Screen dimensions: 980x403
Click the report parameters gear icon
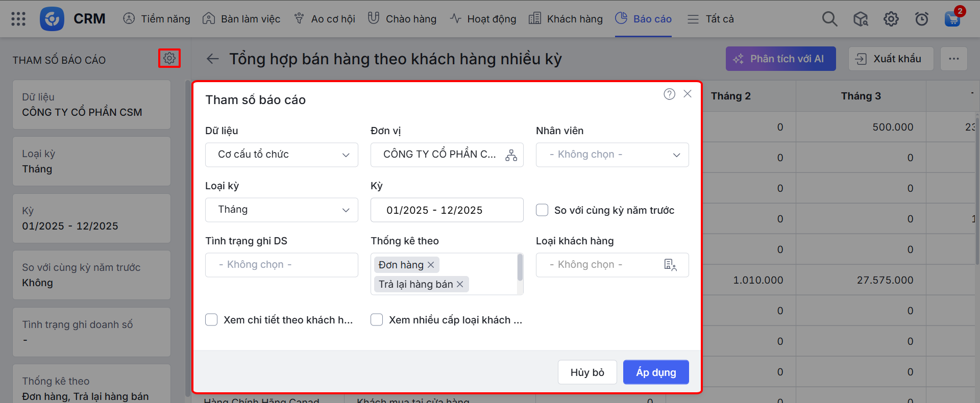coord(169,59)
